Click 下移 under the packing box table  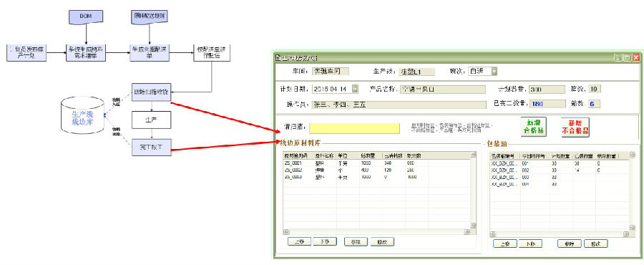coord(530,244)
